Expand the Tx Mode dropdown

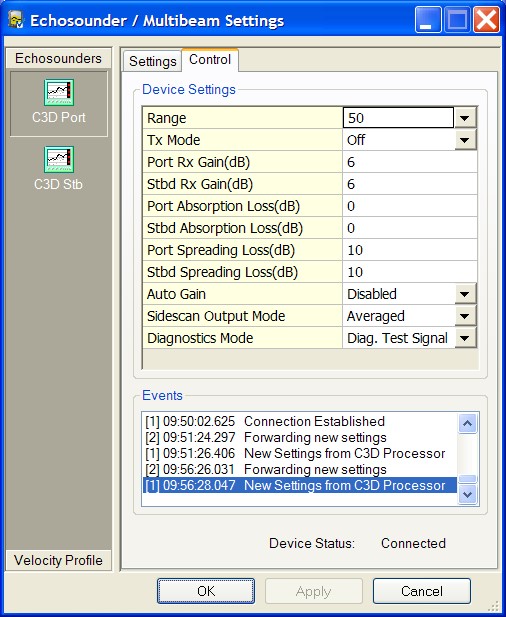465,140
